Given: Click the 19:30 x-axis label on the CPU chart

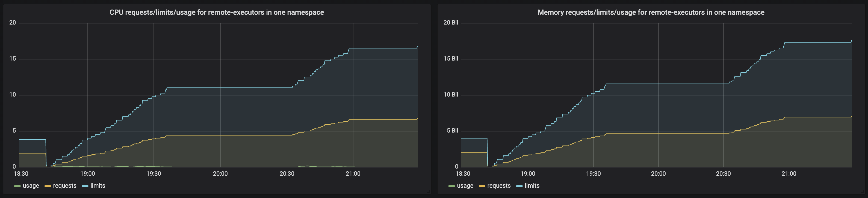Looking at the screenshot, I should [x=154, y=174].
